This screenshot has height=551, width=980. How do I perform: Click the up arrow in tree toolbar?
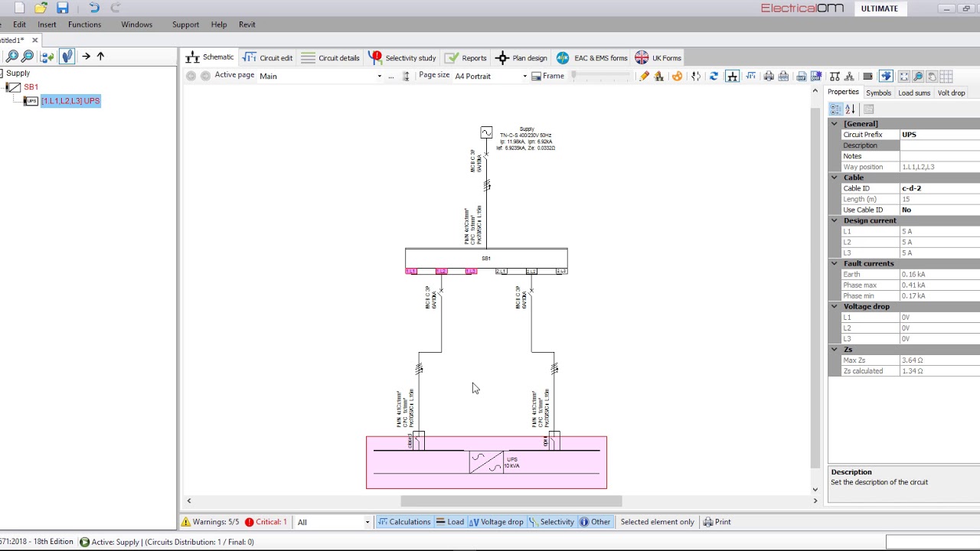click(100, 56)
